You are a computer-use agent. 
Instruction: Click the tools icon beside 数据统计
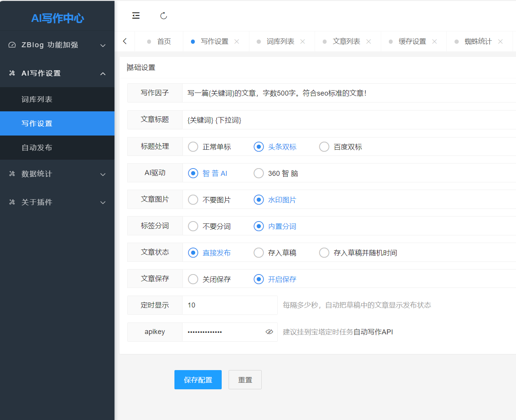click(12, 174)
